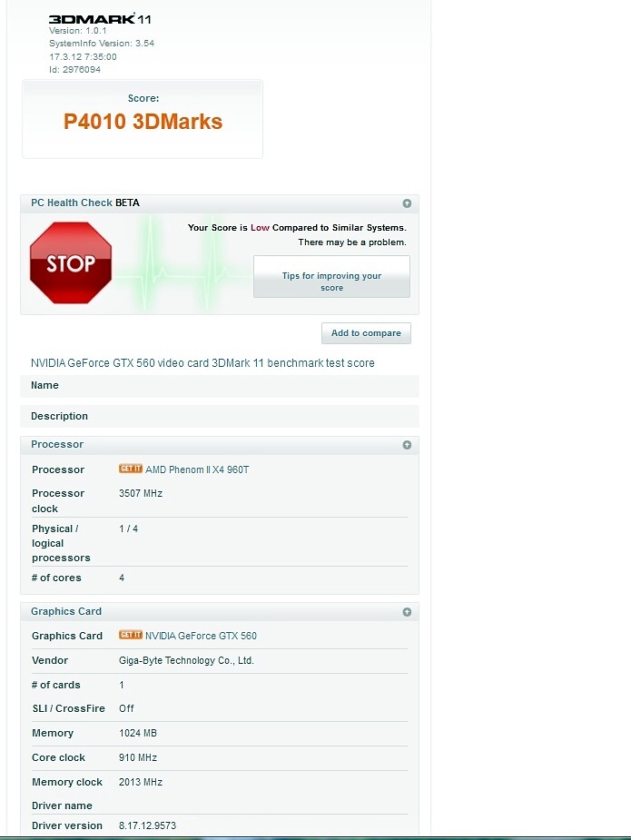Click Giga-Byte Technology Co., Ltd. vendor
The image size is (631, 840).
point(186,660)
